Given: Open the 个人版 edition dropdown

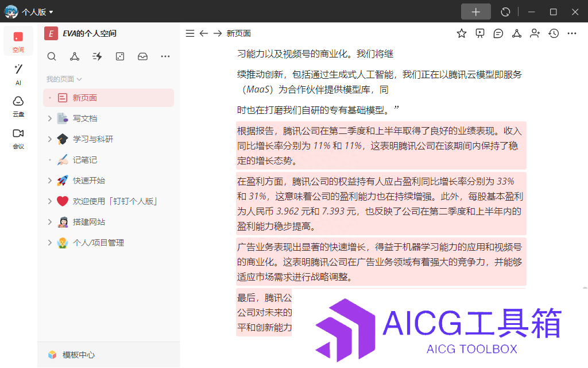Looking at the screenshot, I should coord(37,12).
